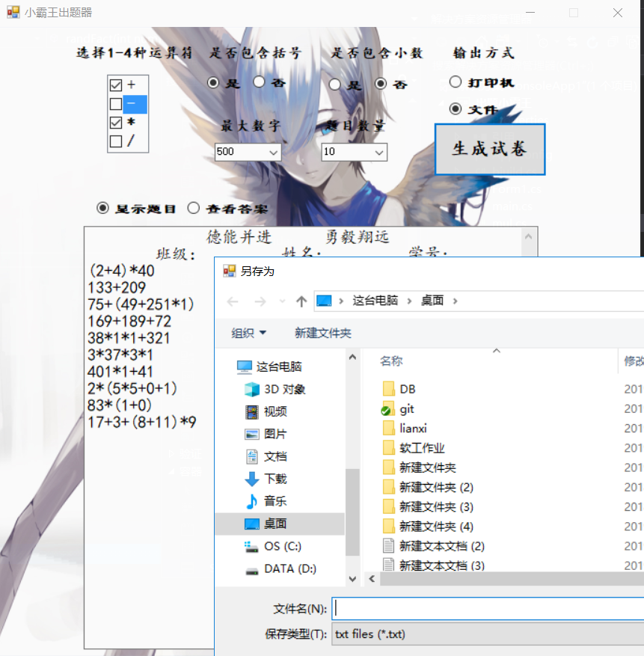Image resolution: width=644 pixels, height=656 pixels.
Task: Select the git folder
Action: 398,408
